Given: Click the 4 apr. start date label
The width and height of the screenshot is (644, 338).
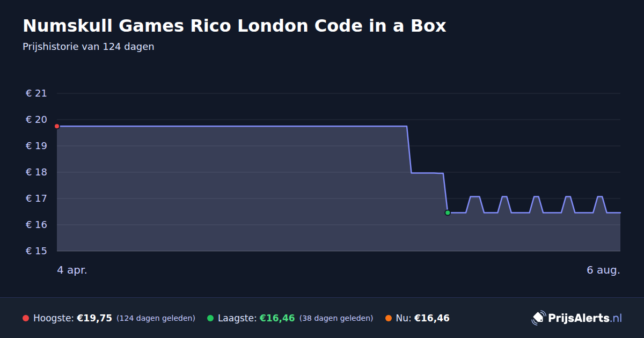Looking at the screenshot, I should [x=72, y=270].
